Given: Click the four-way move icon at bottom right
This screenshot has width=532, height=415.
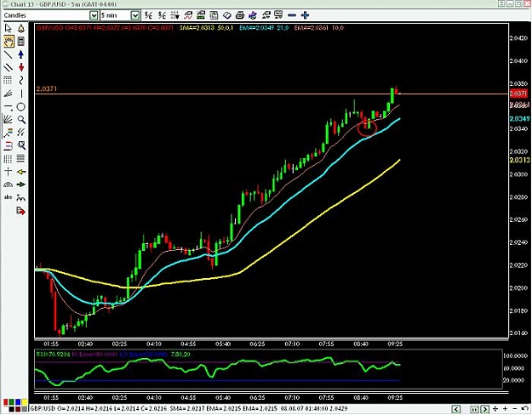Looking at the screenshot, I should tap(495, 409).
